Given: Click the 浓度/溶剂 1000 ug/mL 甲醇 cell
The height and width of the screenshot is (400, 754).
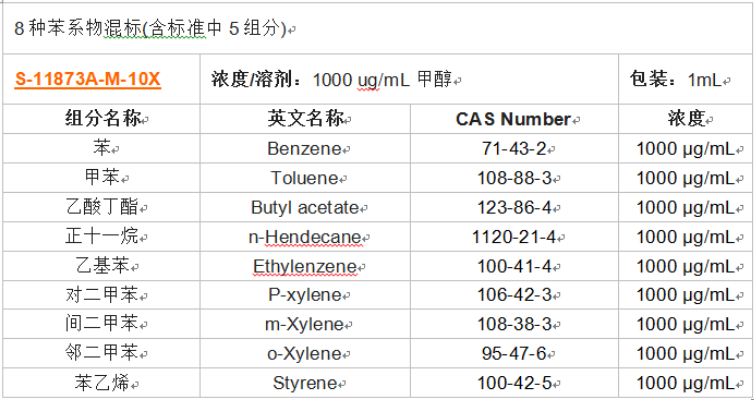Looking at the screenshot, I should click(335, 79).
